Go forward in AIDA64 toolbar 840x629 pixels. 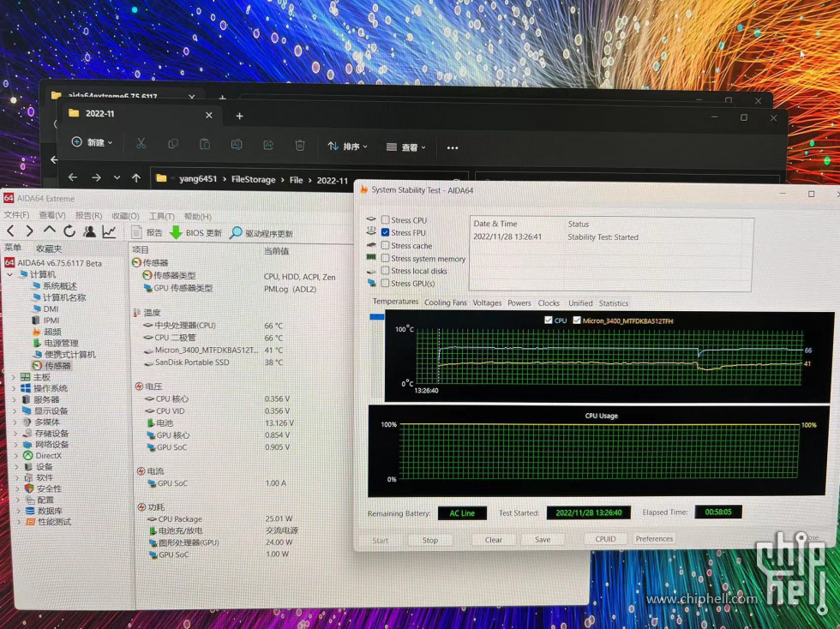(29, 231)
